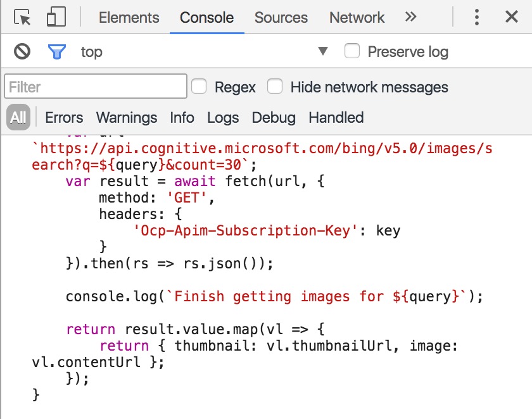Check the Regex filter option
This screenshot has width=532, height=419.
coord(199,86)
